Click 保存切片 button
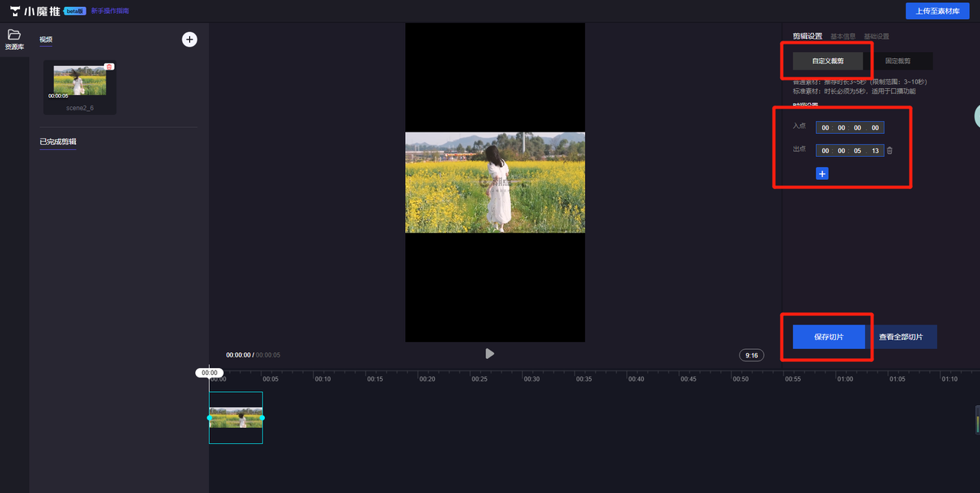The width and height of the screenshot is (980, 493). tap(828, 337)
